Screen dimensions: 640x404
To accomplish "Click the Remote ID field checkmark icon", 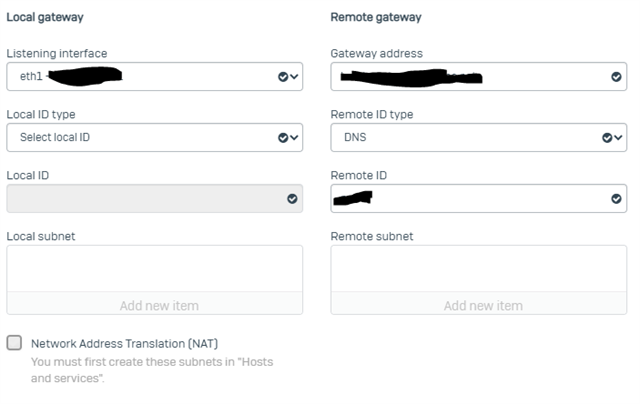I will pos(616,199).
